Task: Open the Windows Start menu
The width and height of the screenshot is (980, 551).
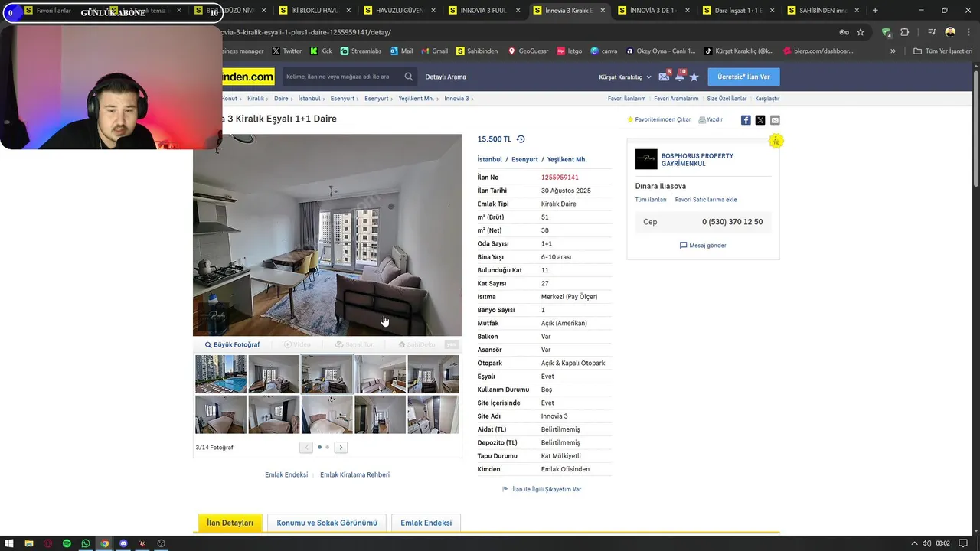Action: pyautogui.click(x=10, y=543)
